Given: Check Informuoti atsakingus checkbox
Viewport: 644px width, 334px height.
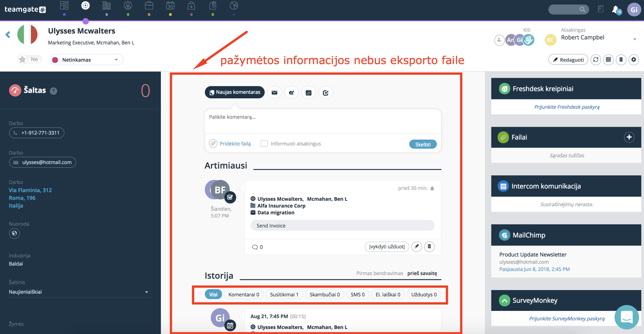Looking at the screenshot, I should coord(264,143).
